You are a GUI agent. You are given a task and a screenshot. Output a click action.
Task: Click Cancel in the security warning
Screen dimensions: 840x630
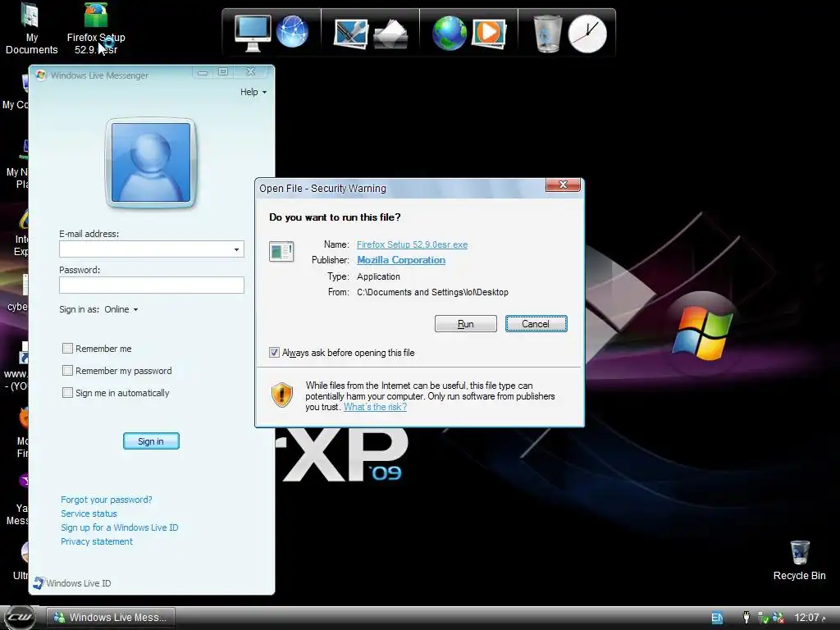[536, 324]
